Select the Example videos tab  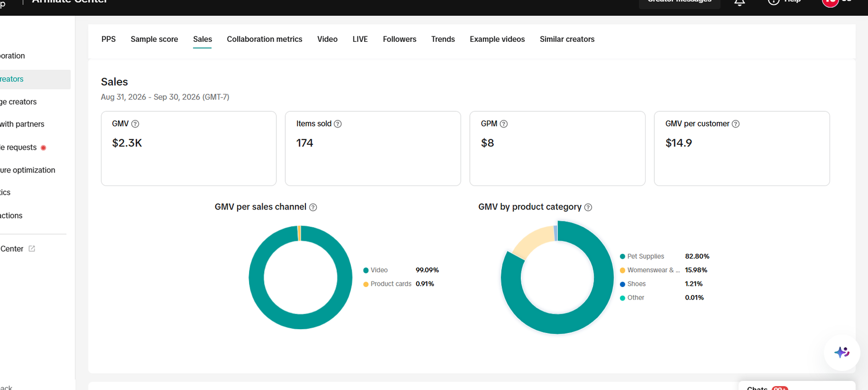(x=497, y=39)
